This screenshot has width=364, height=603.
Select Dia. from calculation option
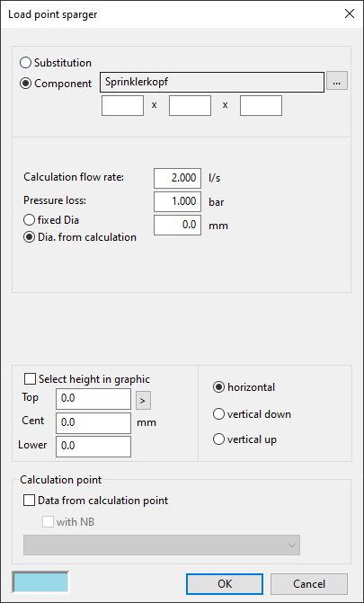[80, 237]
